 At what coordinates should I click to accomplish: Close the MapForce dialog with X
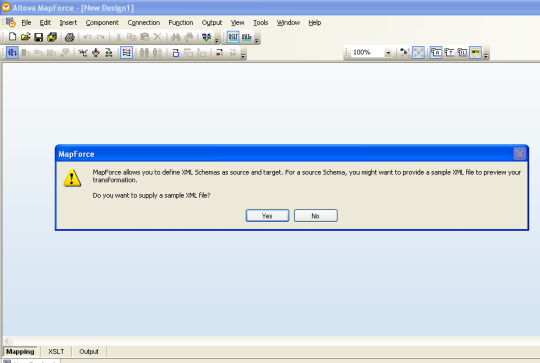coord(520,154)
